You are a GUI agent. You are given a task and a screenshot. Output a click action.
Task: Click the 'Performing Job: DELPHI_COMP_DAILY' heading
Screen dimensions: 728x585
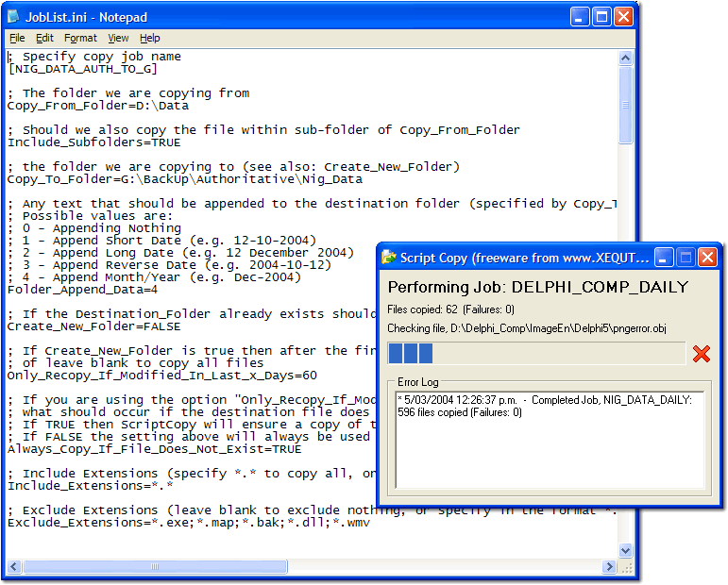[x=538, y=287]
